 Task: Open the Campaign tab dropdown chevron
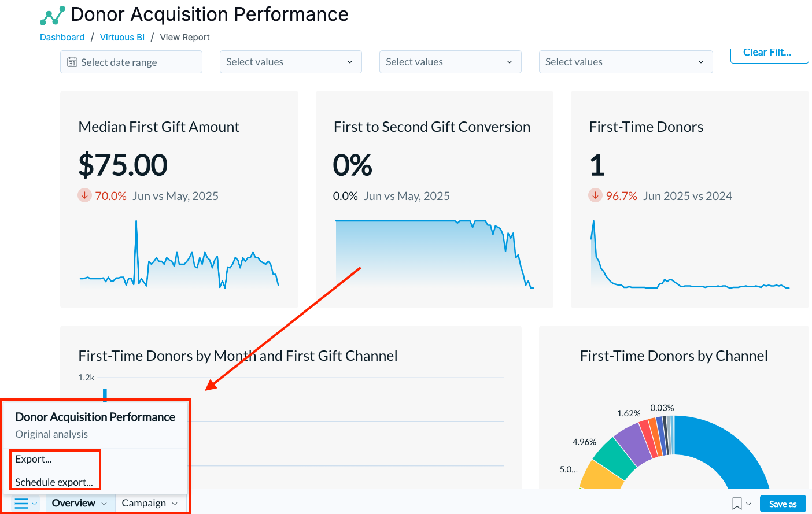pos(175,504)
